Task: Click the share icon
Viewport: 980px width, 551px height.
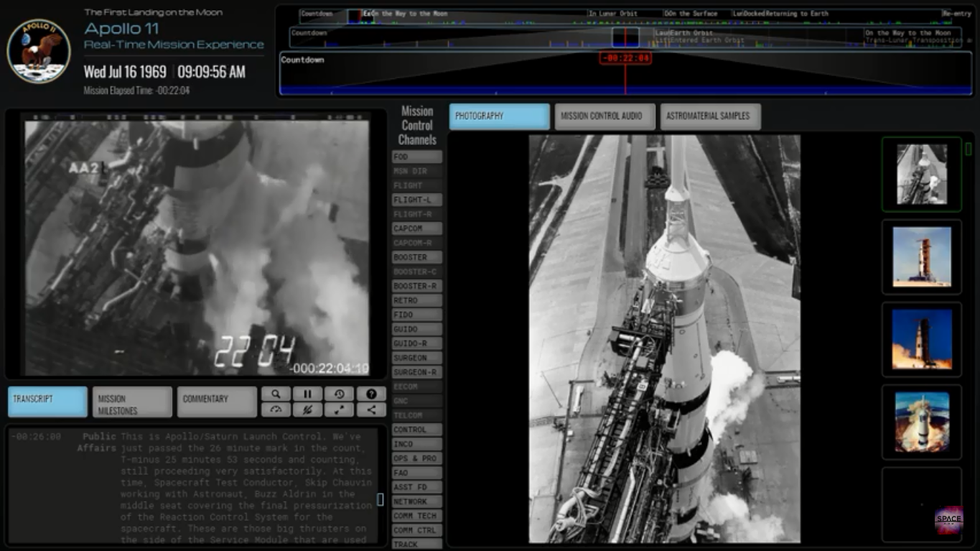Action: click(x=371, y=410)
